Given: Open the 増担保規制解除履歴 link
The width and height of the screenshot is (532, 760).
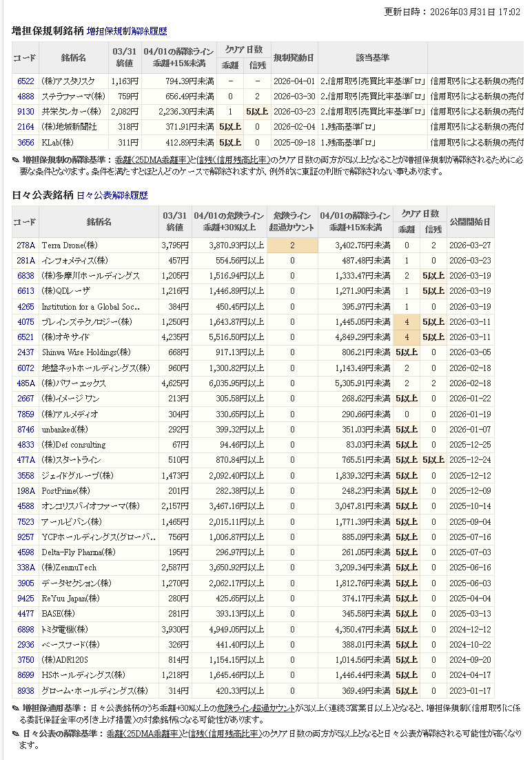Looking at the screenshot, I should [127, 31].
